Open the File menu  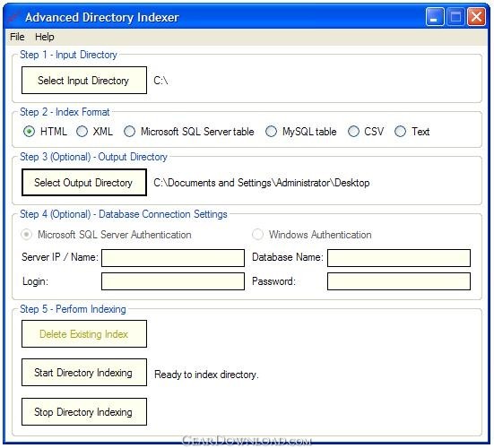click(17, 37)
